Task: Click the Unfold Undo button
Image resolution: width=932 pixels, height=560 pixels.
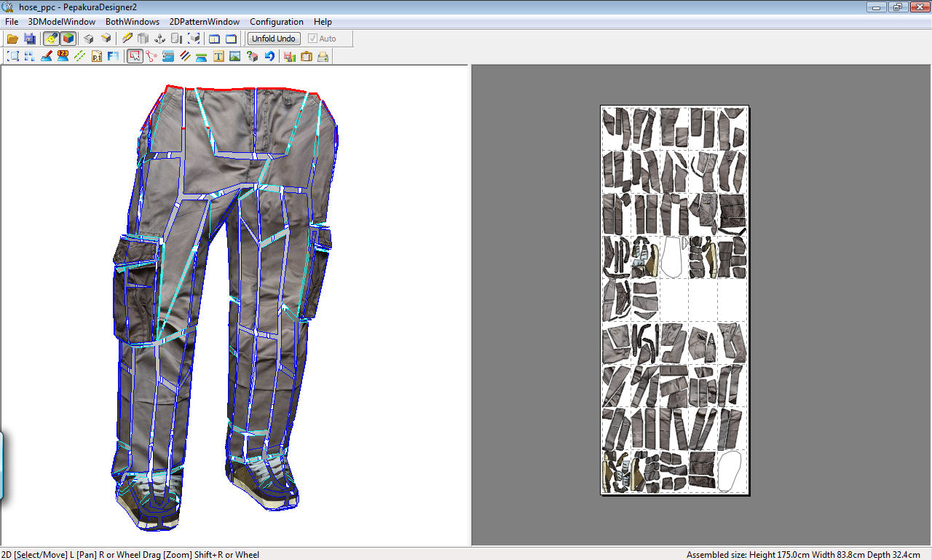Action: [274, 39]
